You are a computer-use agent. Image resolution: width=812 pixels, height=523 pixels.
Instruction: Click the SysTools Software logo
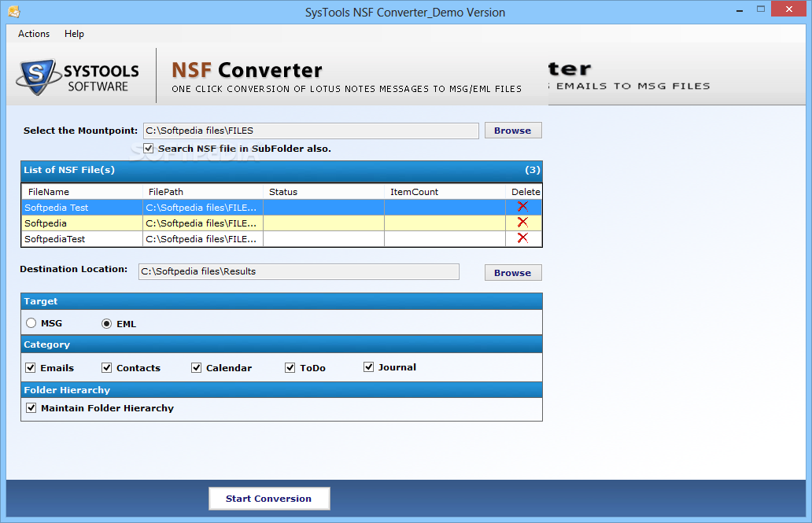click(x=78, y=78)
